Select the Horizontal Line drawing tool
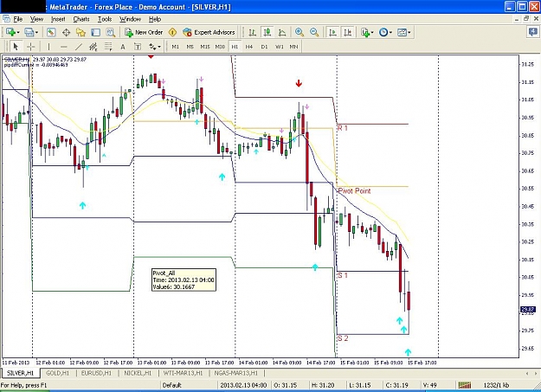 point(63,46)
